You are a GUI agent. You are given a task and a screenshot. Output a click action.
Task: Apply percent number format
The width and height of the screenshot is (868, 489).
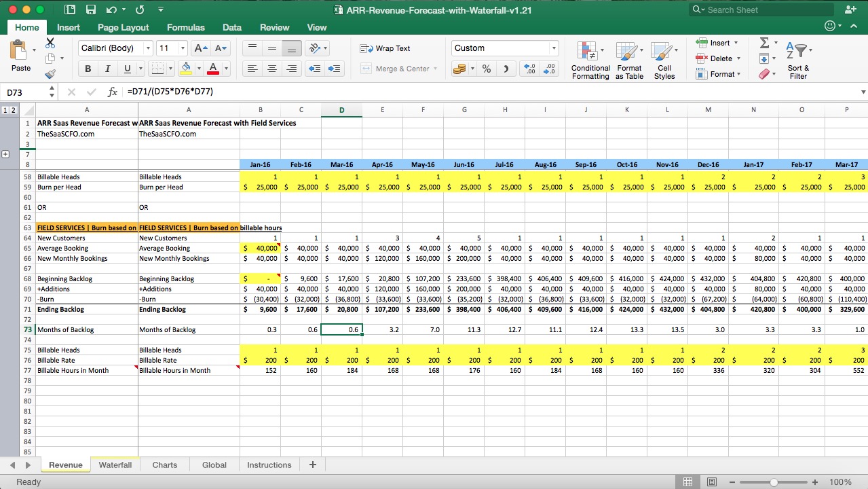point(486,69)
